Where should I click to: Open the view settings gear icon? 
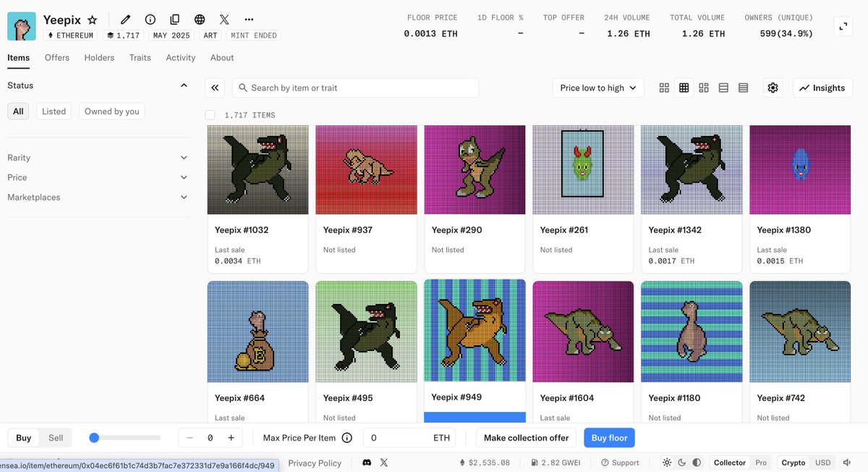click(773, 88)
